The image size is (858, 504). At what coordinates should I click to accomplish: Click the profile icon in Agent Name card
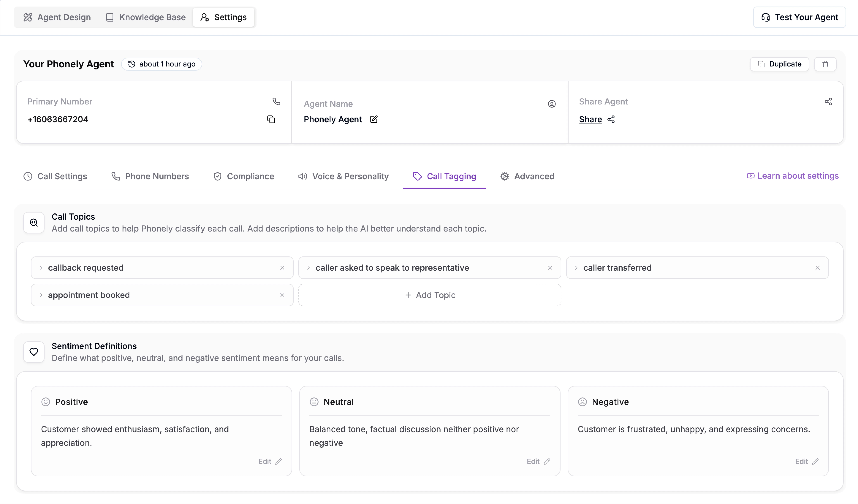(552, 104)
